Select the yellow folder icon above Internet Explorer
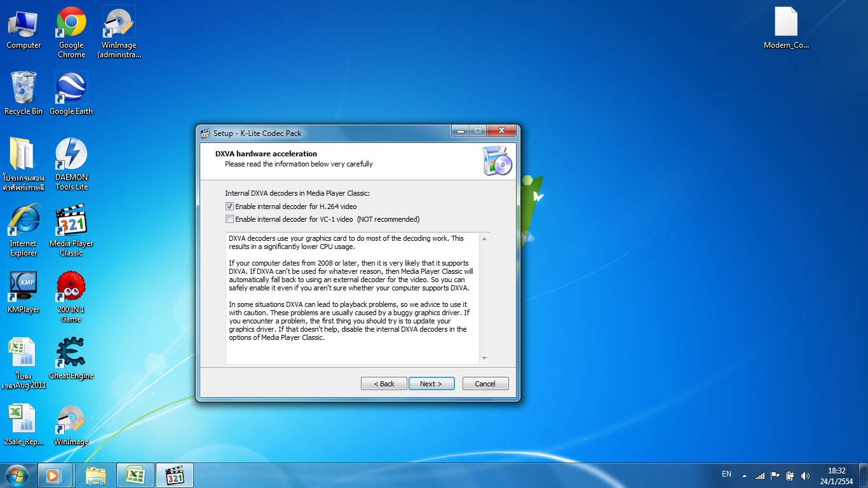The height and width of the screenshot is (488, 868). pos(24,165)
